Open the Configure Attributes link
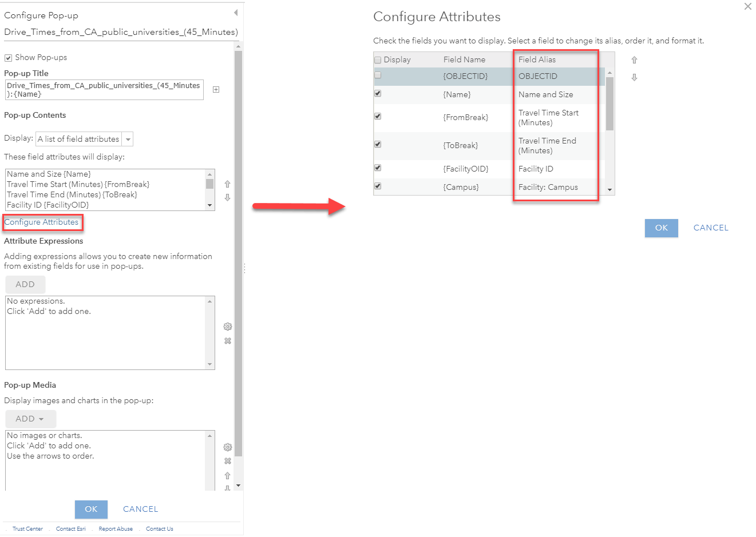 [x=42, y=222]
